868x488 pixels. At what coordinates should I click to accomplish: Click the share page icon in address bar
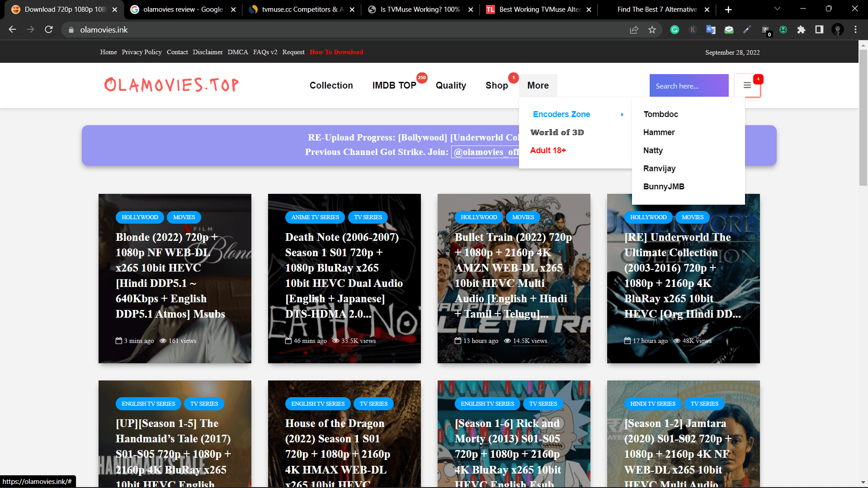point(634,30)
